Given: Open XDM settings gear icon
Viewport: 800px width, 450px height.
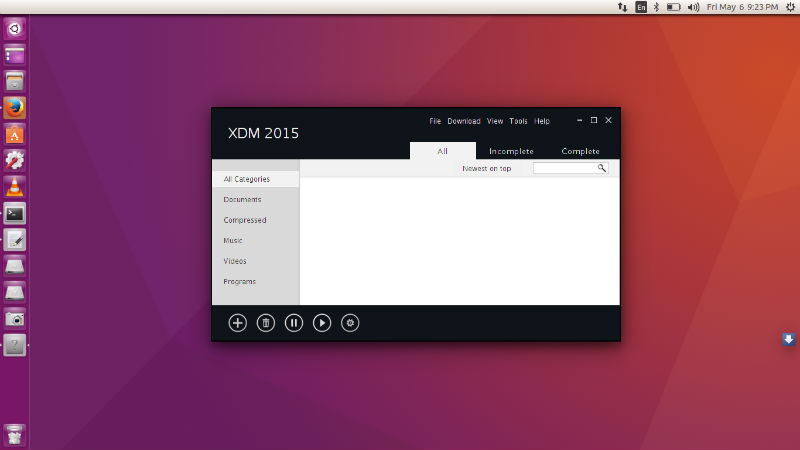Looking at the screenshot, I should 349,323.
